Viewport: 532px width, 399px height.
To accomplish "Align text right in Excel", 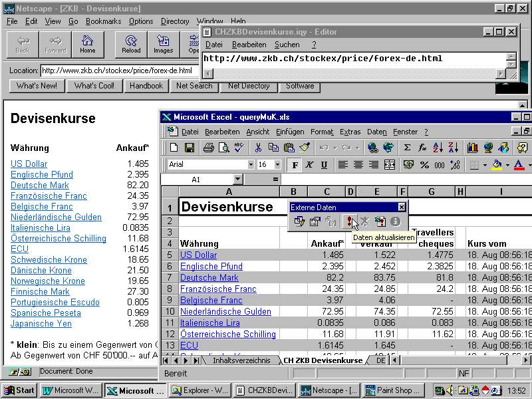I will pos(374,165).
